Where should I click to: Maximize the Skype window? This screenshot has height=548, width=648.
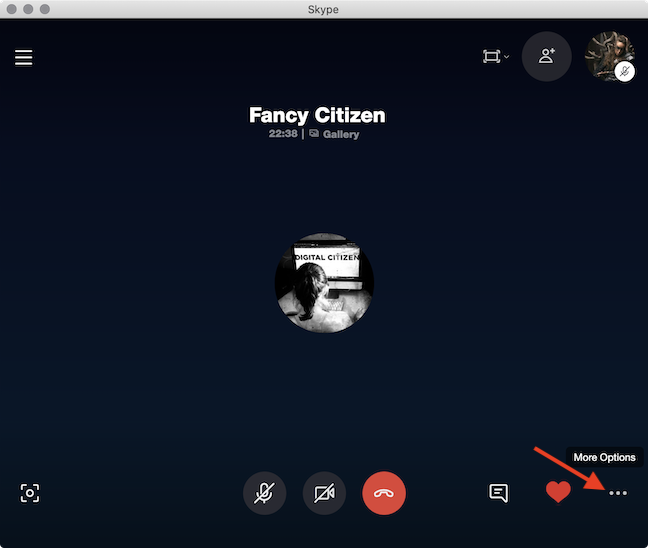(x=45, y=9)
